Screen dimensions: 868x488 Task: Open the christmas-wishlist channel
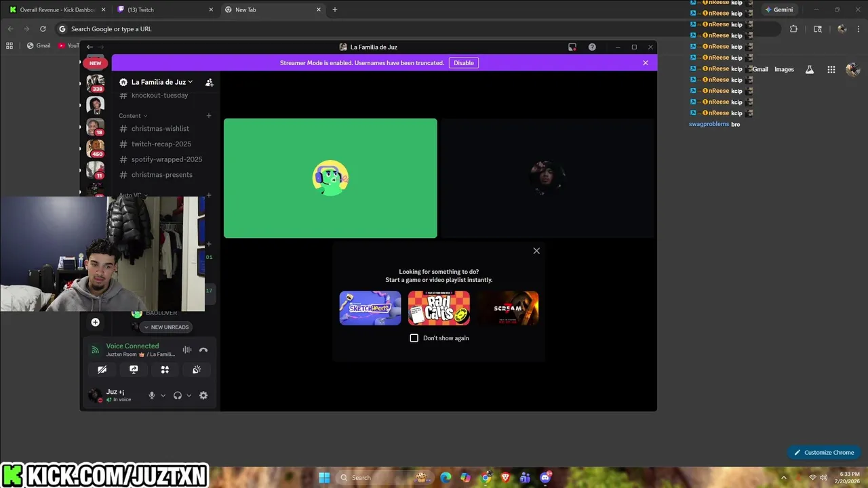tap(160, 129)
